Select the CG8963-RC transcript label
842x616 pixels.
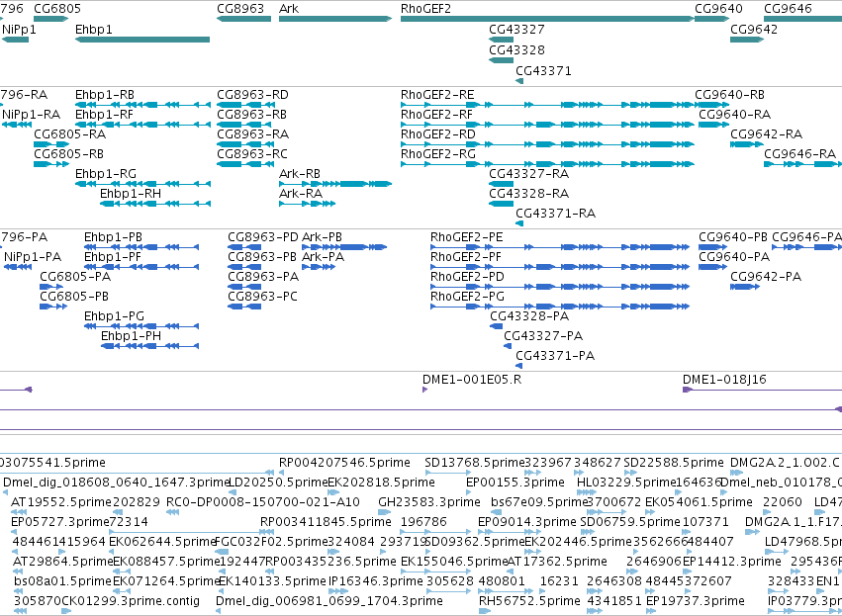point(252,154)
